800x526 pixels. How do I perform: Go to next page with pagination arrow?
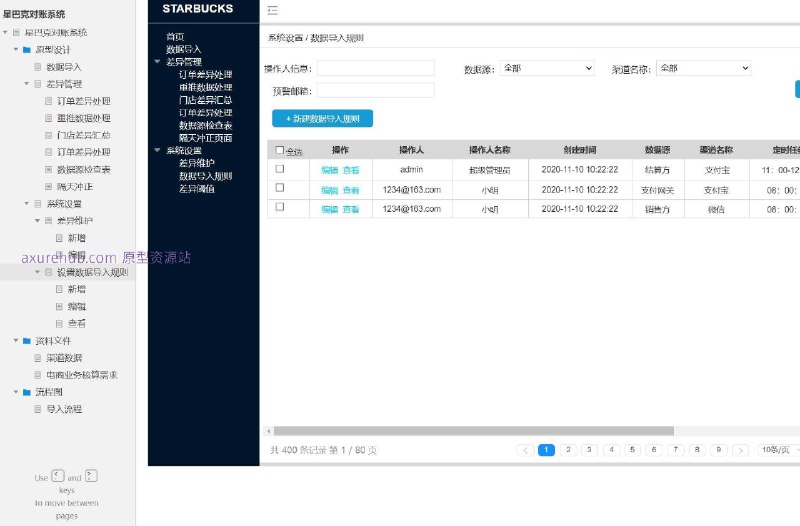[740, 450]
